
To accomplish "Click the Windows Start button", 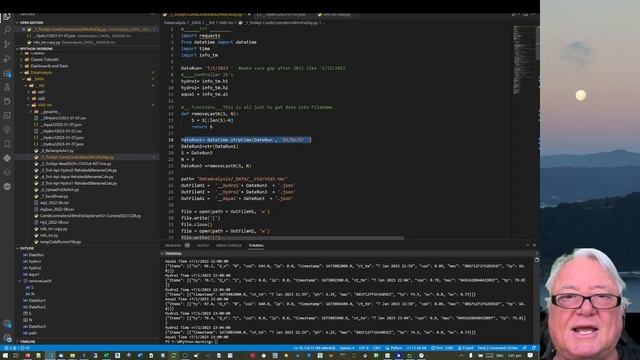I will coord(5,356).
